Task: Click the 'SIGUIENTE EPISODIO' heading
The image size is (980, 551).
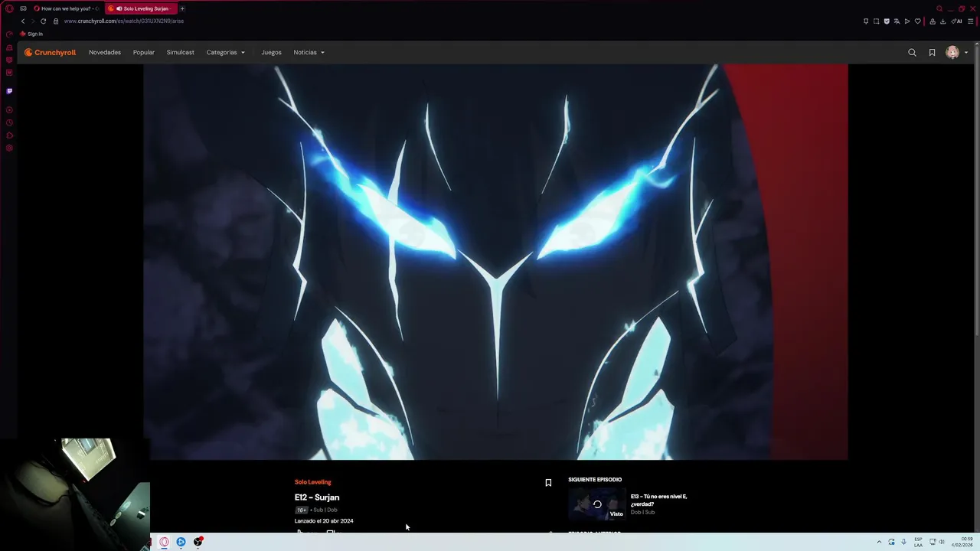Action: point(595,480)
